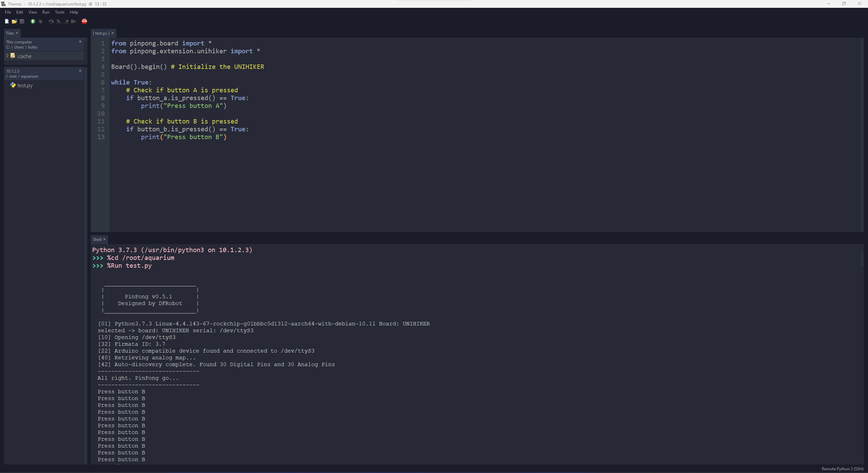Open remote 10.1.2.3 panel hamburger menu

[x=80, y=71]
